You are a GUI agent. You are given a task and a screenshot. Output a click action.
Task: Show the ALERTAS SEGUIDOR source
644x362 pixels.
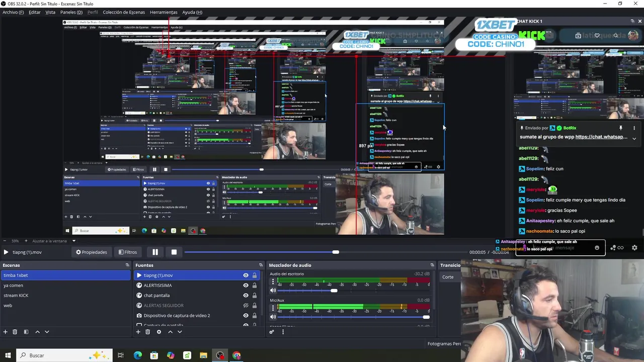pos(246,306)
